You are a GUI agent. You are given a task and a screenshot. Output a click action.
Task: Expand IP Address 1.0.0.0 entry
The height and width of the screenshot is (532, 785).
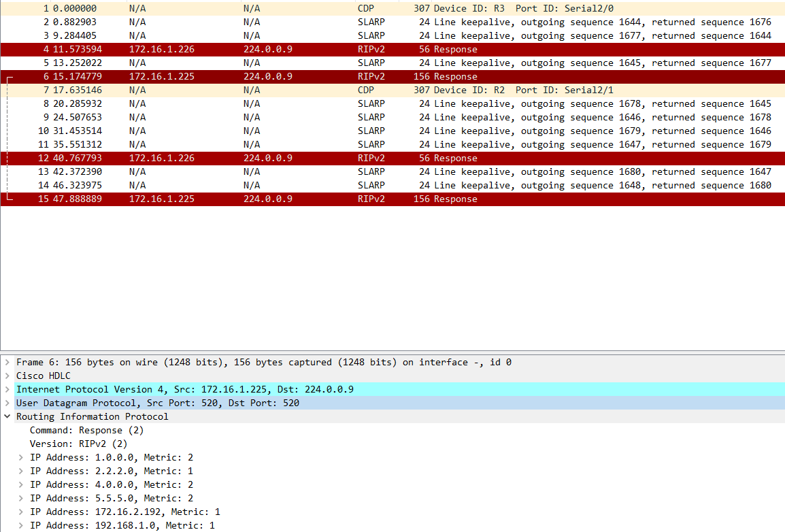pyautogui.click(x=21, y=457)
